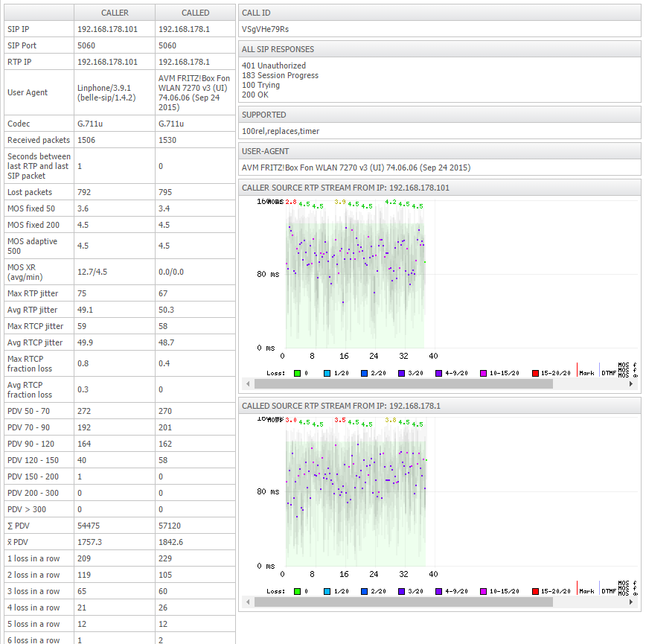Click the CALLED column header

click(x=195, y=13)
